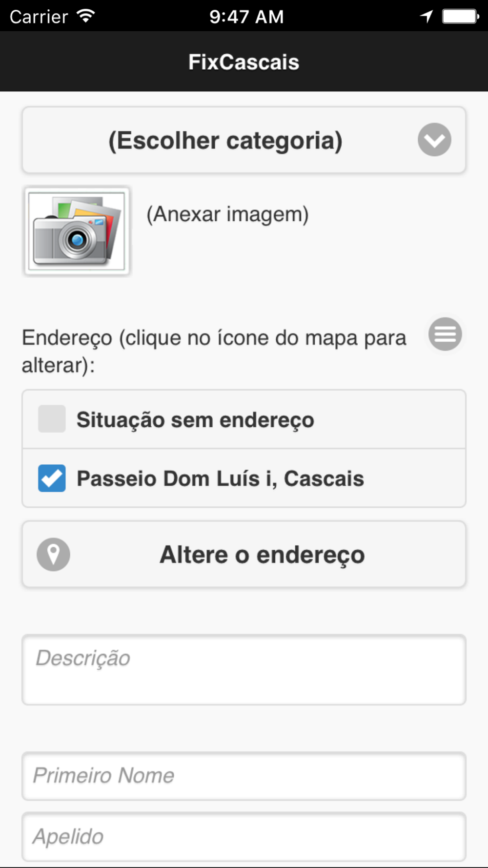
Task: Tap the camera icon to attach a photo
Action: pyautogui.click(x=77, y=230)
